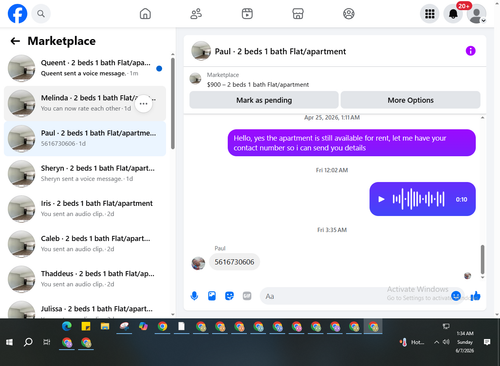
Task: Click the message bubble 5616730606
Action: point(234,262)
